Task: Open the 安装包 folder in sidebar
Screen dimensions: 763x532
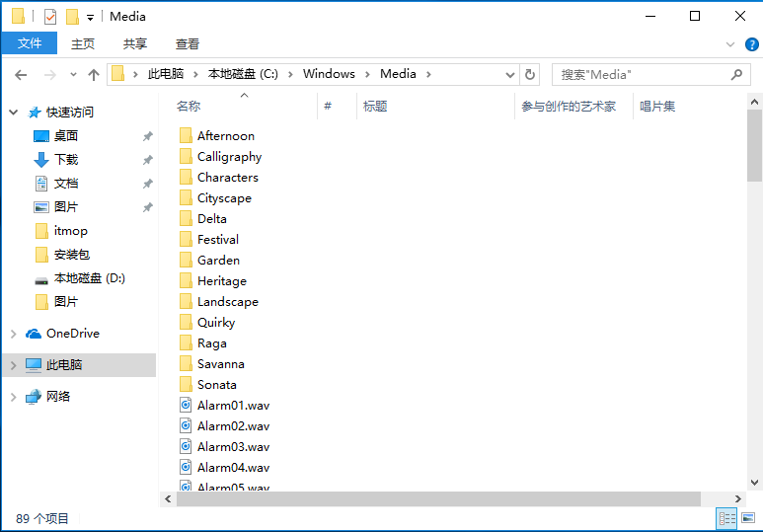Action: pos(71,254)
